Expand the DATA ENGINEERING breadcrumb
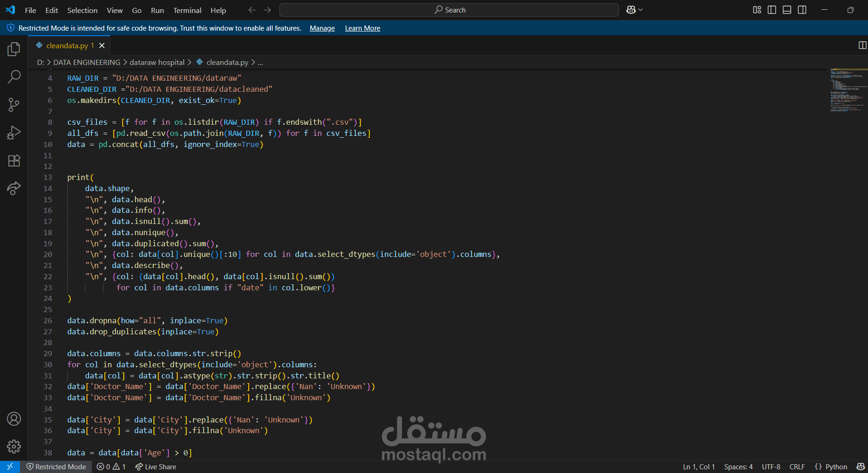868x473 pixels. click(x=87, y=62)
